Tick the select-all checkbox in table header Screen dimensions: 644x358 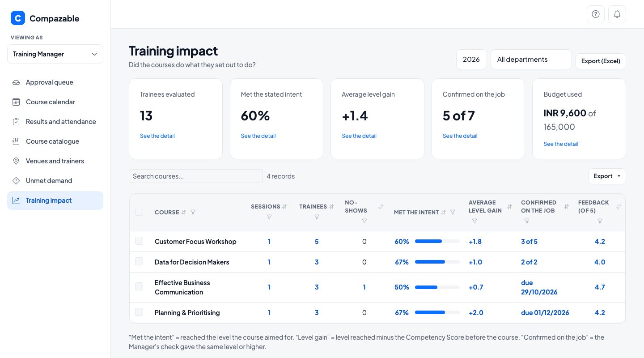click(x=139, y=212)
